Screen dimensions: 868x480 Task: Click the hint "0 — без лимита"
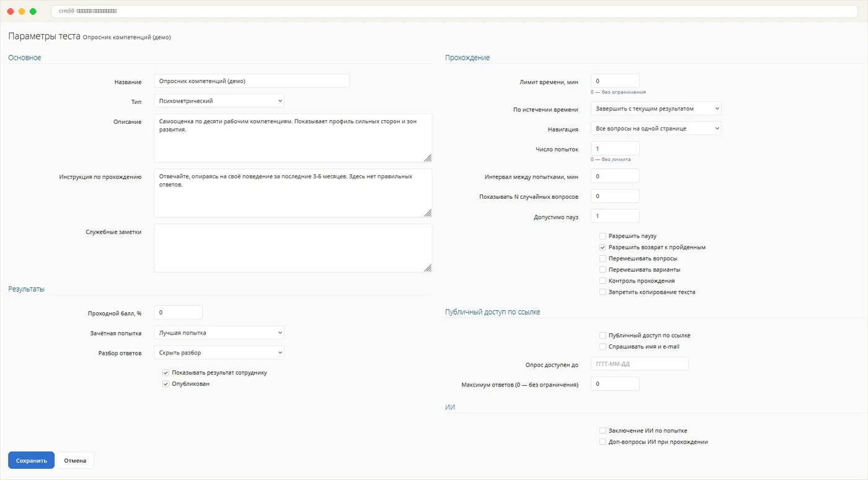(x=611, y=159)
